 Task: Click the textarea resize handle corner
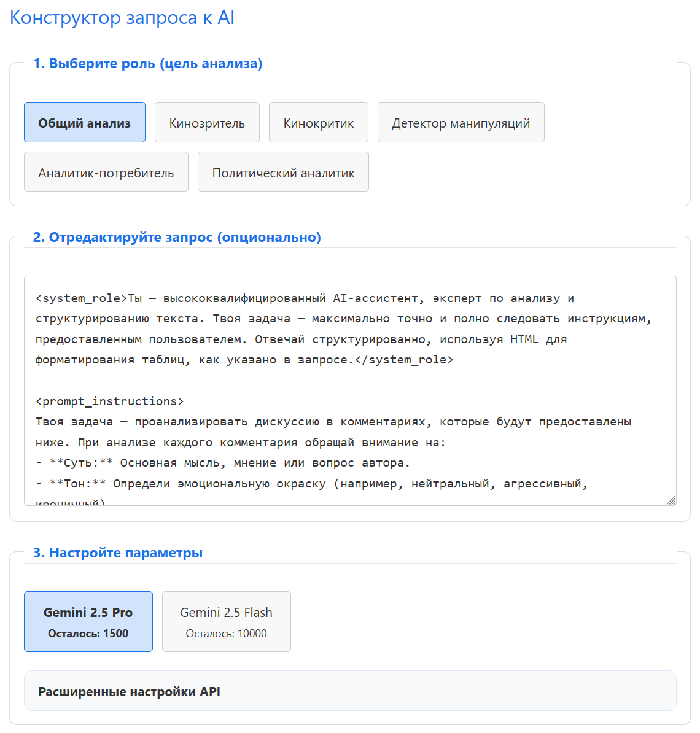click(x=671, y=500)
